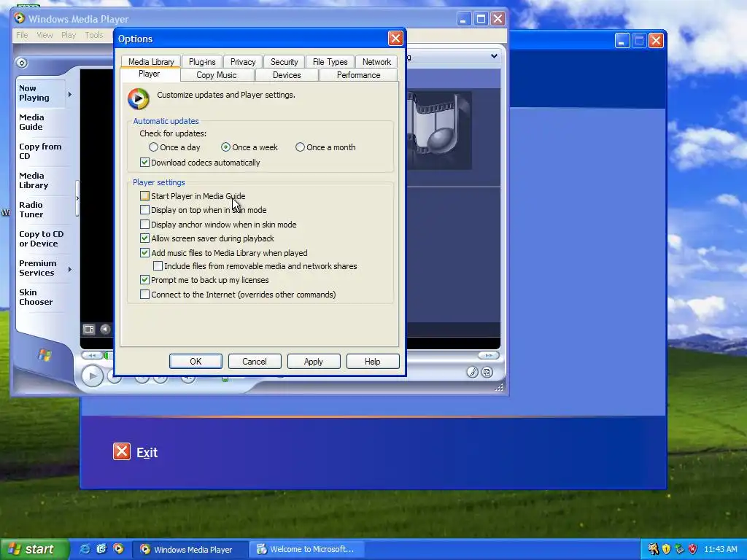Switch to the File Types tab
This screenshot has height=560, width=747.
point(330,62)
